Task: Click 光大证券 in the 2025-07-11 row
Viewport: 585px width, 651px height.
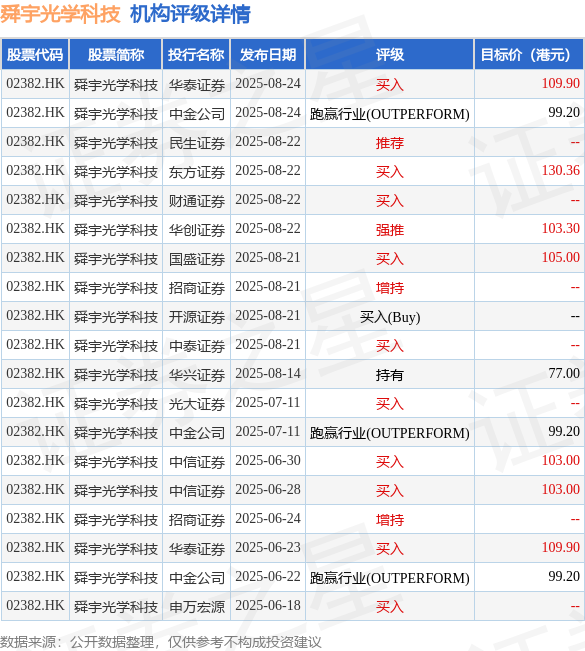Action: click(x=197, y=404)
